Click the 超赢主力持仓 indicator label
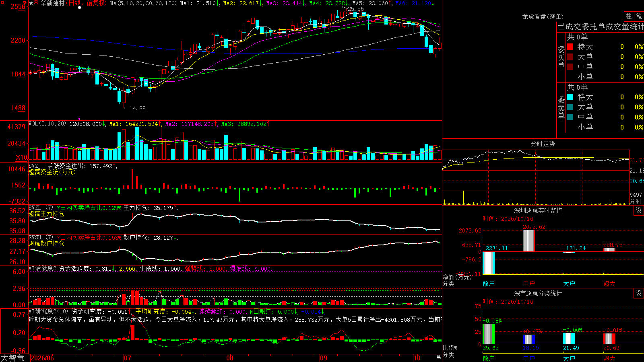The height and width of the screenshot is (362, 644). (46, 214)
